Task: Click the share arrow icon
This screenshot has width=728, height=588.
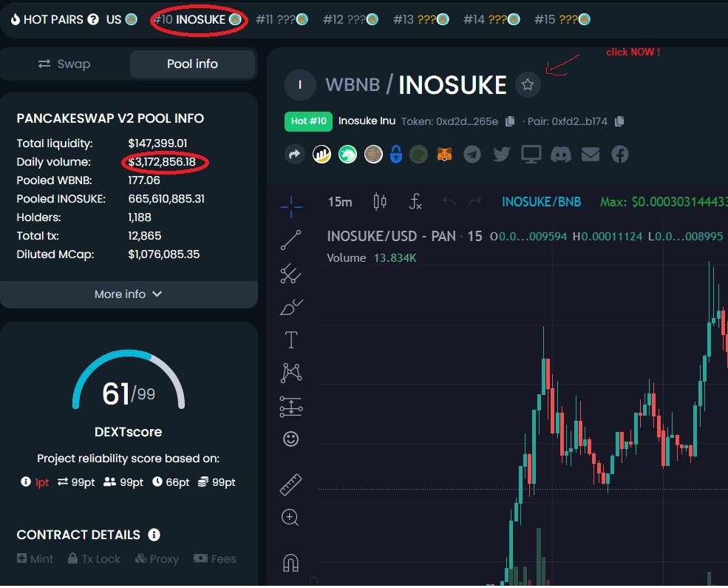Action: (294, 155)
